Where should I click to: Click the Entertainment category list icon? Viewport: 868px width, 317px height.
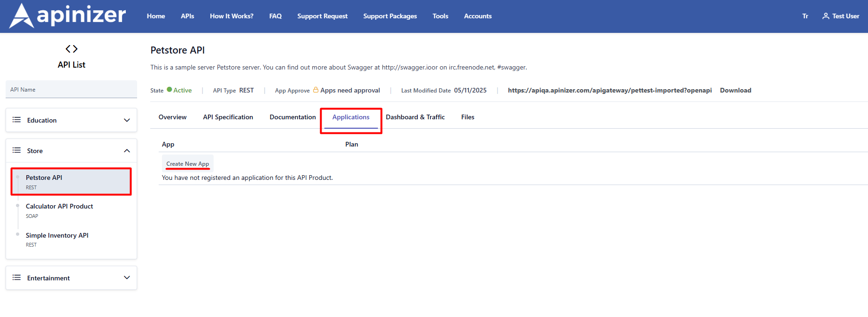(x=17, y=278)
